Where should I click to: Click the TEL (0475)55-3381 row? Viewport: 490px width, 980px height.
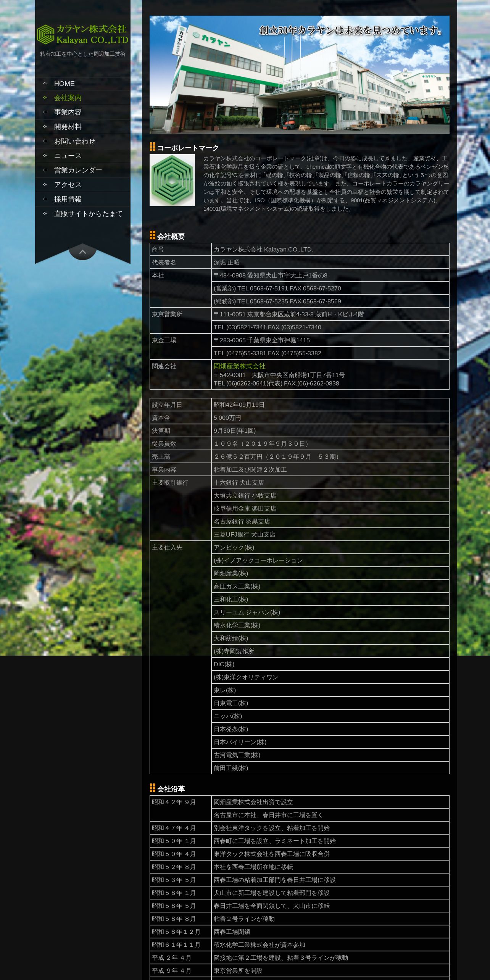click(x=330, y=353)
